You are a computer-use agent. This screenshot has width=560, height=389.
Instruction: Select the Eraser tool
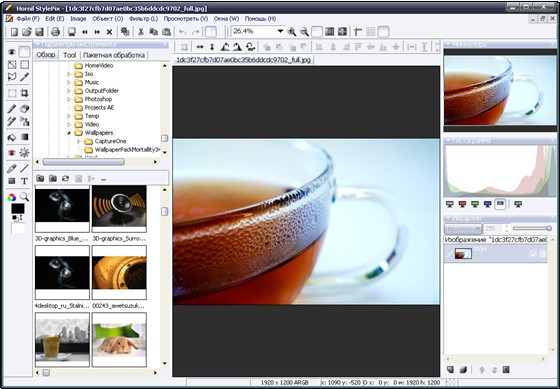pyautogui.click(x=24, y=109)
